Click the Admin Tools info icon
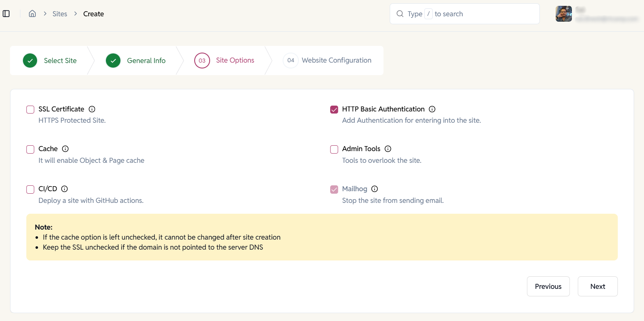The height and width of the screenshot is (321, 644). 388,149
